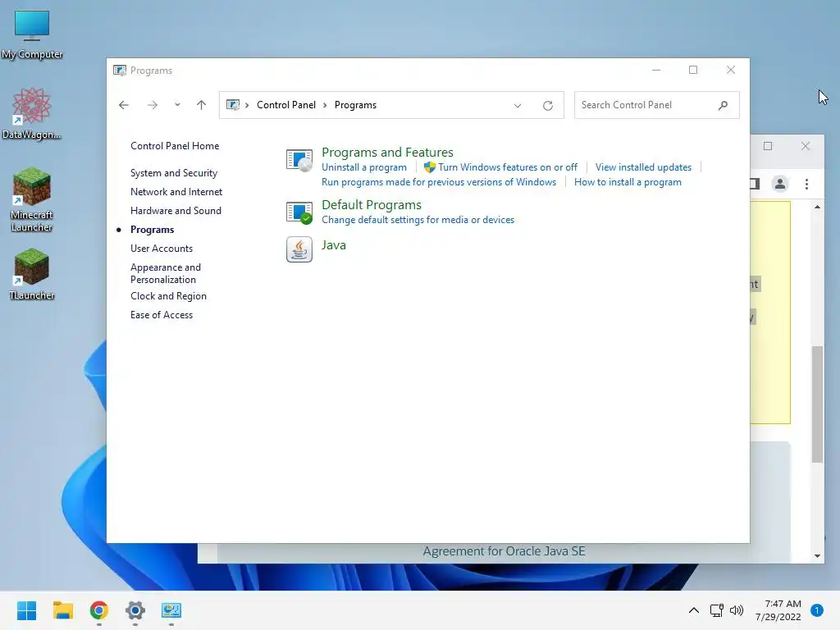Open Ease of Access category
Screen dimensions: 840x630
162,315
